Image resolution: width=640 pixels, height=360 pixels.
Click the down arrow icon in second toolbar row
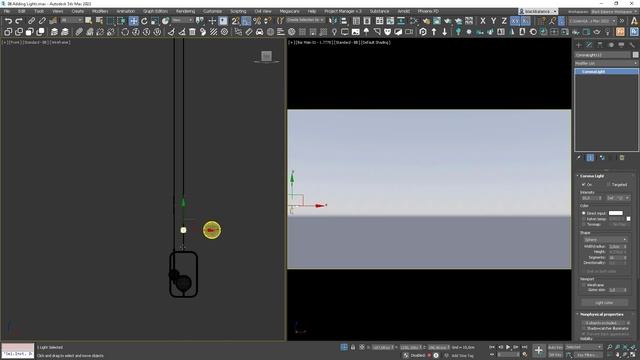444,32
